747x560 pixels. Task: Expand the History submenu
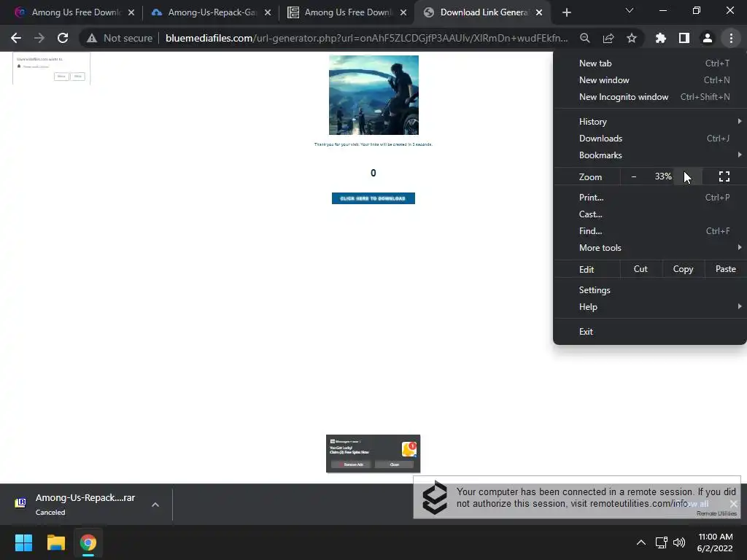(649, 122)
